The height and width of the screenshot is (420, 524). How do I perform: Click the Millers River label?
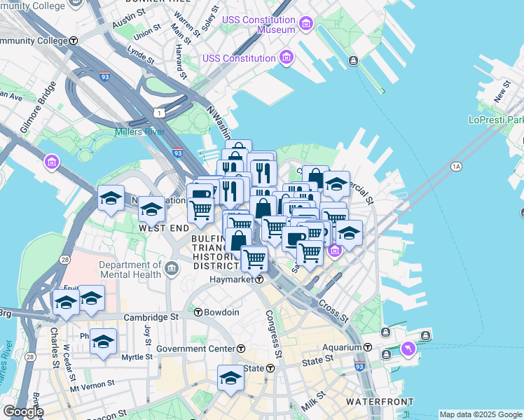(x=139, y=132)
